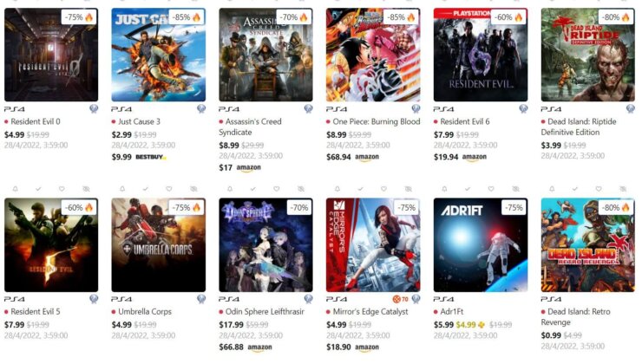This screenshot has width=642, height=364.
Task: Open the Adr1Ft cover art thumbnail
Action: click(x=481, y=245)
